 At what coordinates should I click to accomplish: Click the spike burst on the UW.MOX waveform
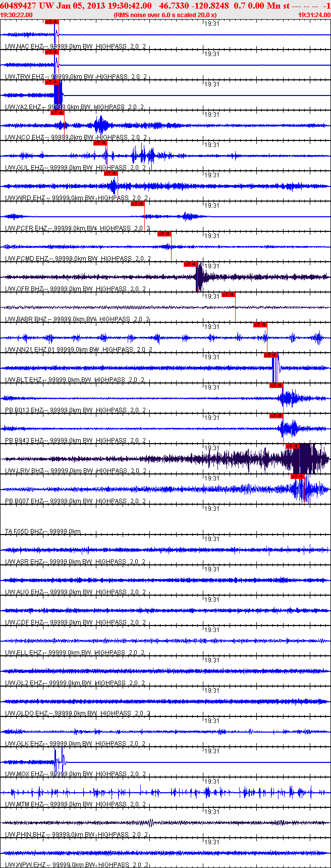point(60,761)
